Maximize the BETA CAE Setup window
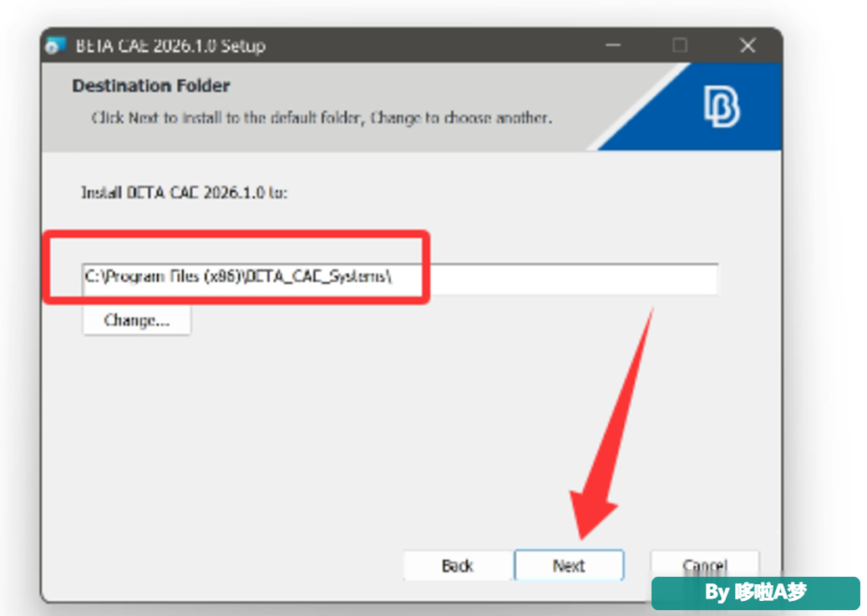This screenshot has width=867, height=616. pos(680,45)
